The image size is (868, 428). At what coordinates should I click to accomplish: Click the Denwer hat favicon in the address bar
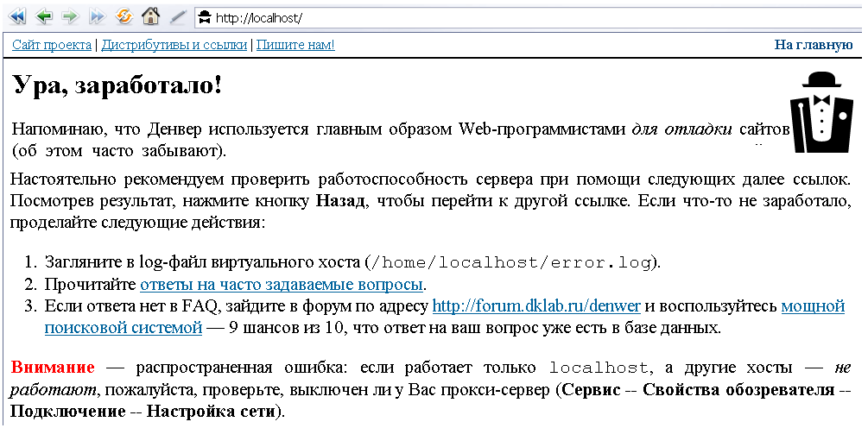(206, 17)
